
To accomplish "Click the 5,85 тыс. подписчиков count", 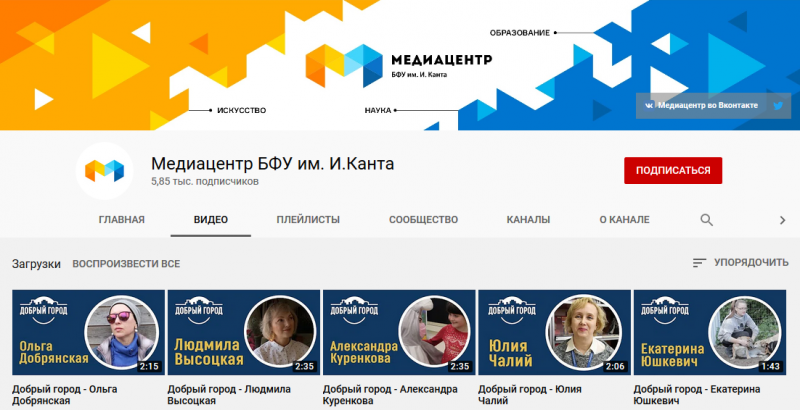I will pos(205,182).
